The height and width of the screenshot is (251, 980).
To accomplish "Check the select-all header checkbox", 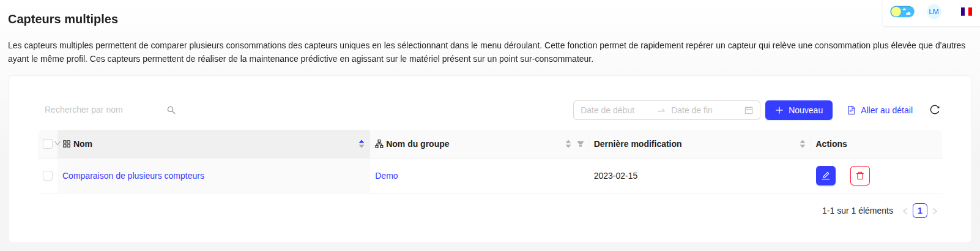I will click(48, 144).
